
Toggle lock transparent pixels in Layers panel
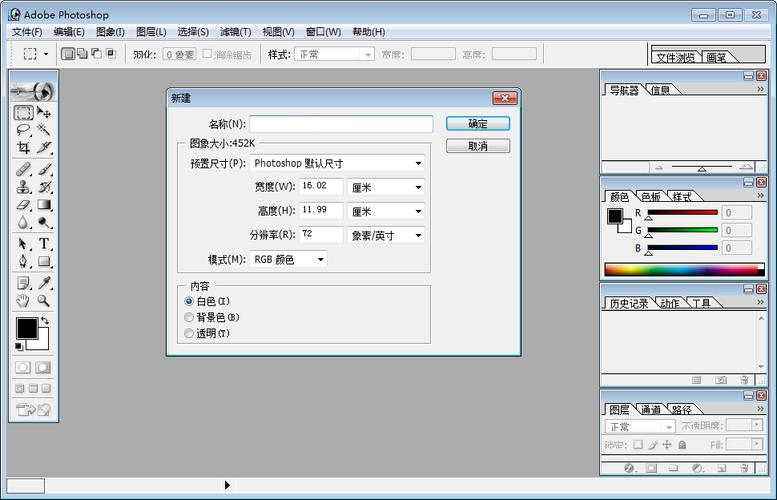638,445
